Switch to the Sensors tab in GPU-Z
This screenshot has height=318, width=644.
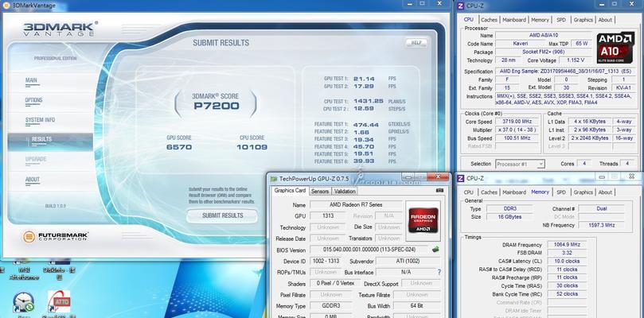tap(320, 192)
